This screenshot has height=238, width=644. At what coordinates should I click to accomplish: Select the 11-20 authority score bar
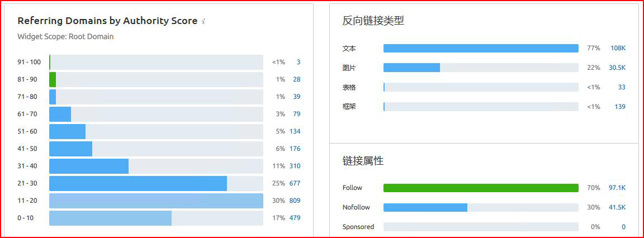coord(156,201)
